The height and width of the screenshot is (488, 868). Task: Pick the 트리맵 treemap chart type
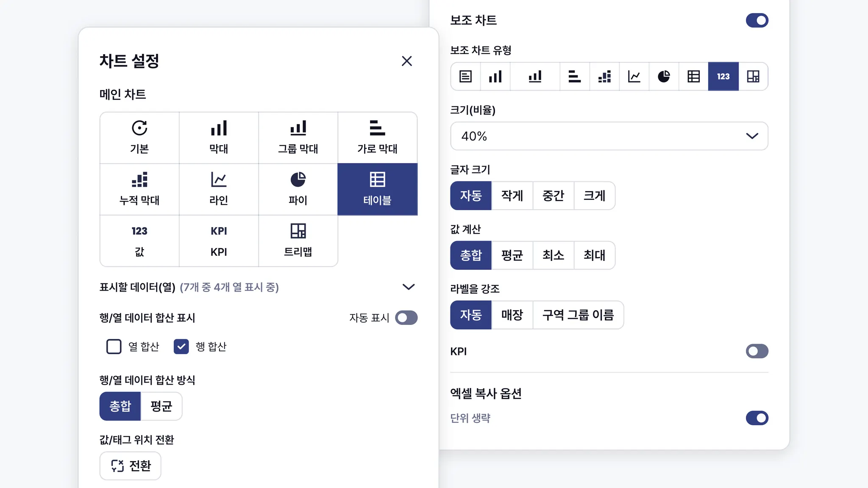pos(298,241)
